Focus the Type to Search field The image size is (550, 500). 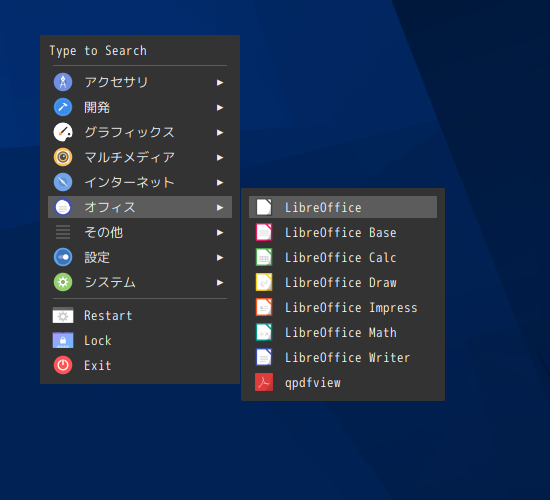pos(140,51)
